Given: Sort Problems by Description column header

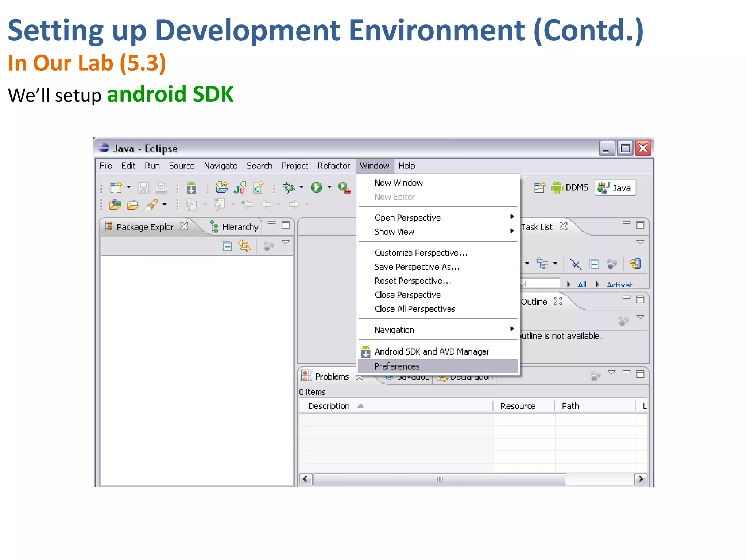Looking at the screenshot, I should [x=396, y=406].
